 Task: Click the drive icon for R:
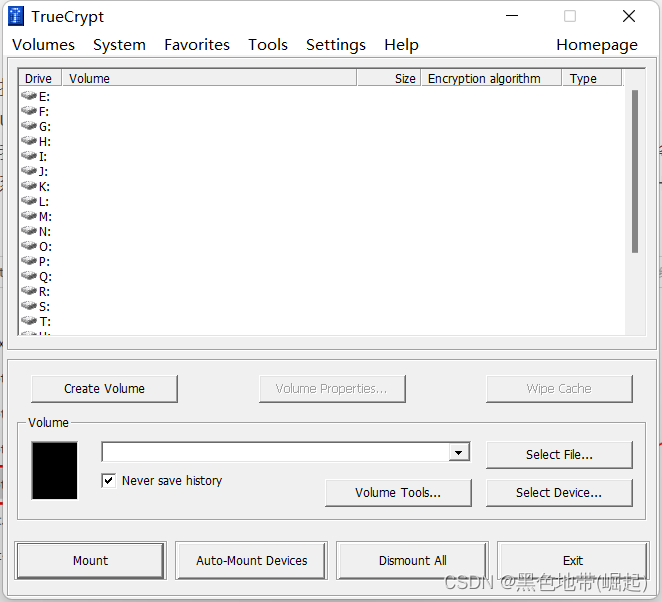(29, 291)
